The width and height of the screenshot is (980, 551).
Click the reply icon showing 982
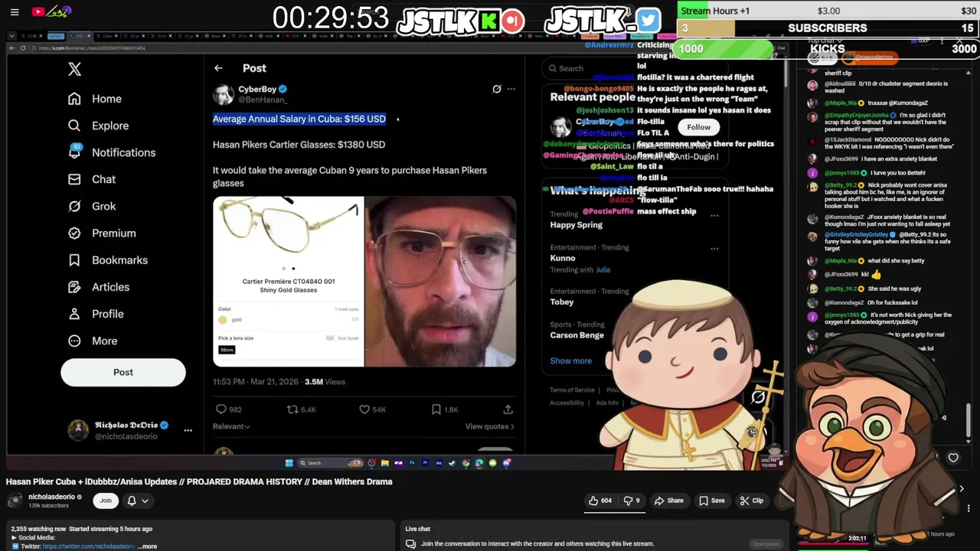click(x=221, y=409)
